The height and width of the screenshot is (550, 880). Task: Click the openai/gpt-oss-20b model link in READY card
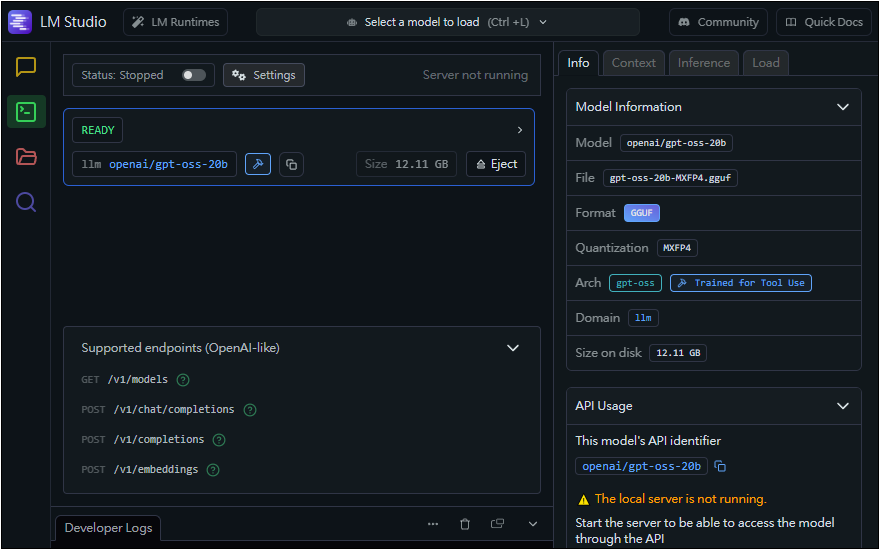tap(168, 164)
